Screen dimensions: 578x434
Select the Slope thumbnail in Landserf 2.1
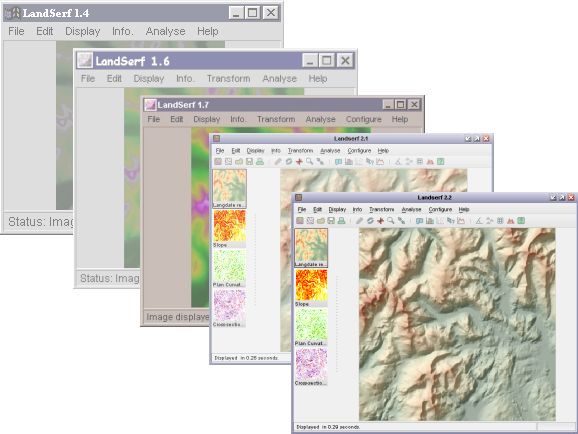pyautogui.click(x=229, y=229)
